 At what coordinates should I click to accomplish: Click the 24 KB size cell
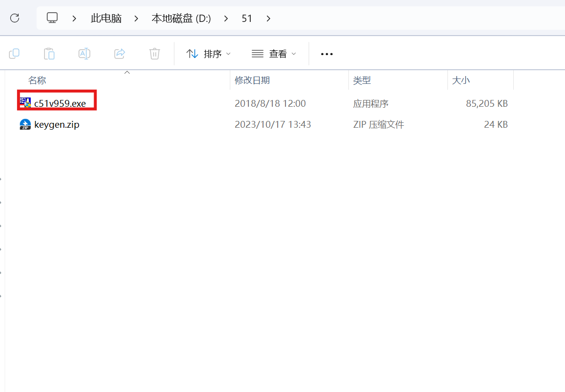click(x=496, y=124)
